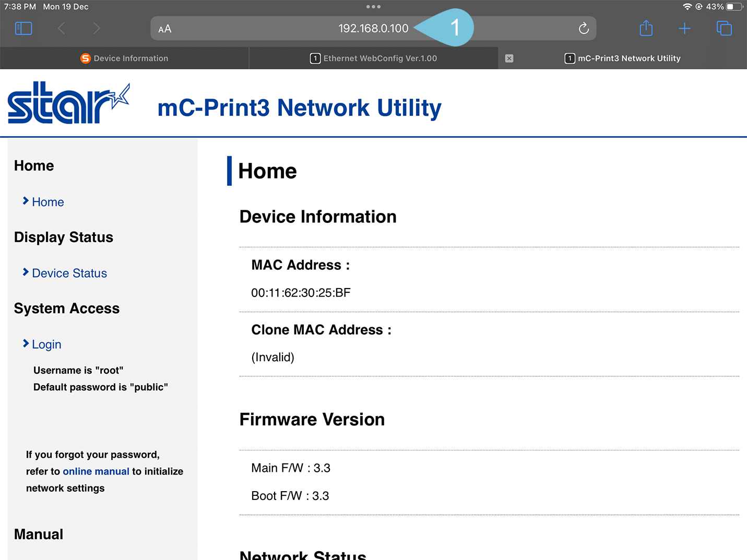The width and height of the screenshot is (747, 560).
Task: Close the Ethernet WebConfig tab
Action: pos(509,58)
